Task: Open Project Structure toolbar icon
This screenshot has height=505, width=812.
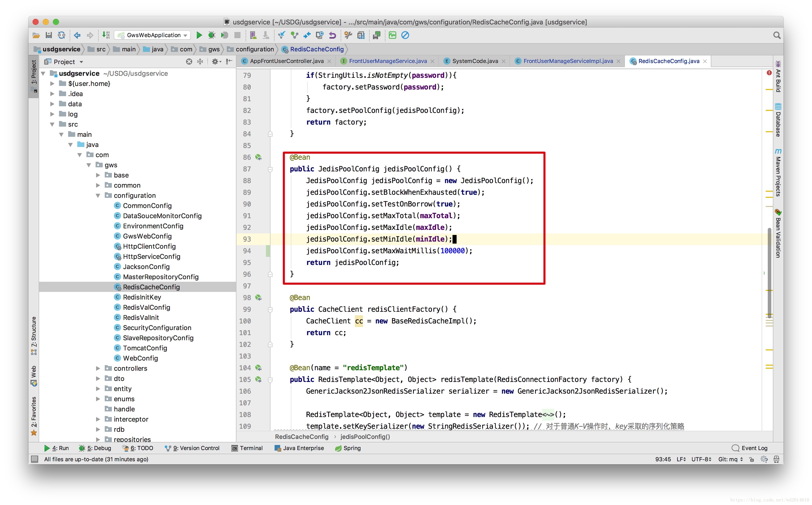Action: [x=361, y=35]
